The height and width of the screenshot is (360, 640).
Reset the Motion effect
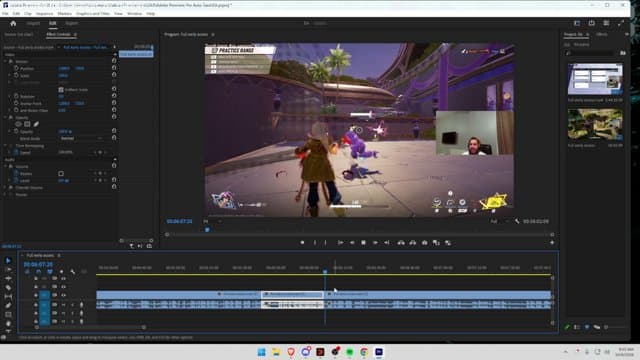point(114,61)
